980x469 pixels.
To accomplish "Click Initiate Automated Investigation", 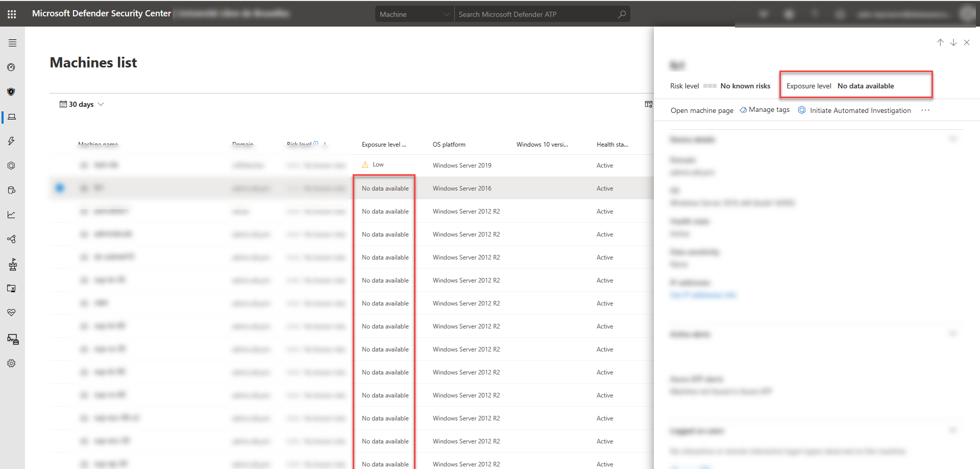I will coord(854,110).
